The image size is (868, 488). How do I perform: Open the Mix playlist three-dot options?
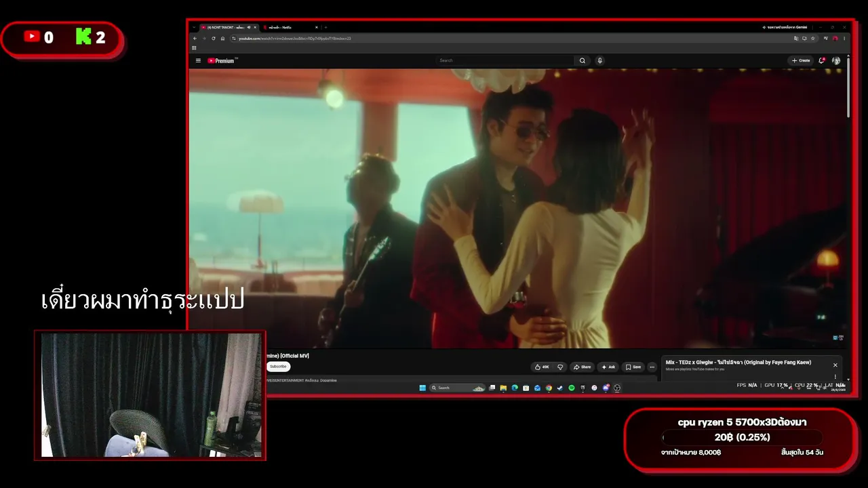coord(835,377)
